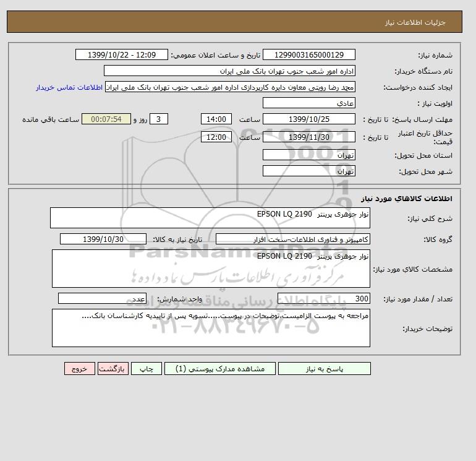Select the need number field 1299003165000129

308,54
